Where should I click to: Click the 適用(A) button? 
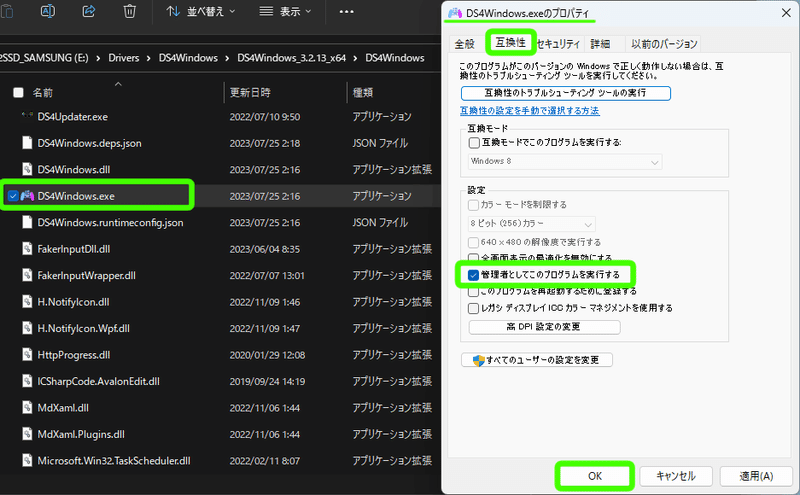756,476
